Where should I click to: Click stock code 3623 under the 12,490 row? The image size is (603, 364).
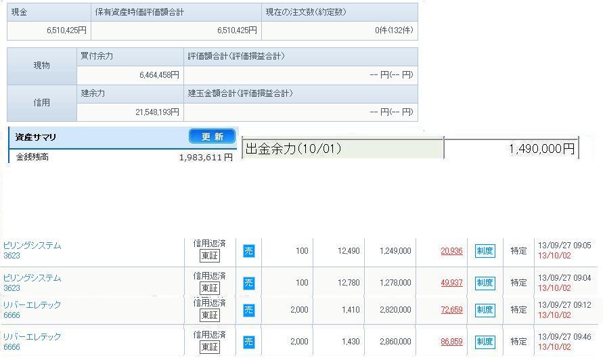tap(12, 256)
